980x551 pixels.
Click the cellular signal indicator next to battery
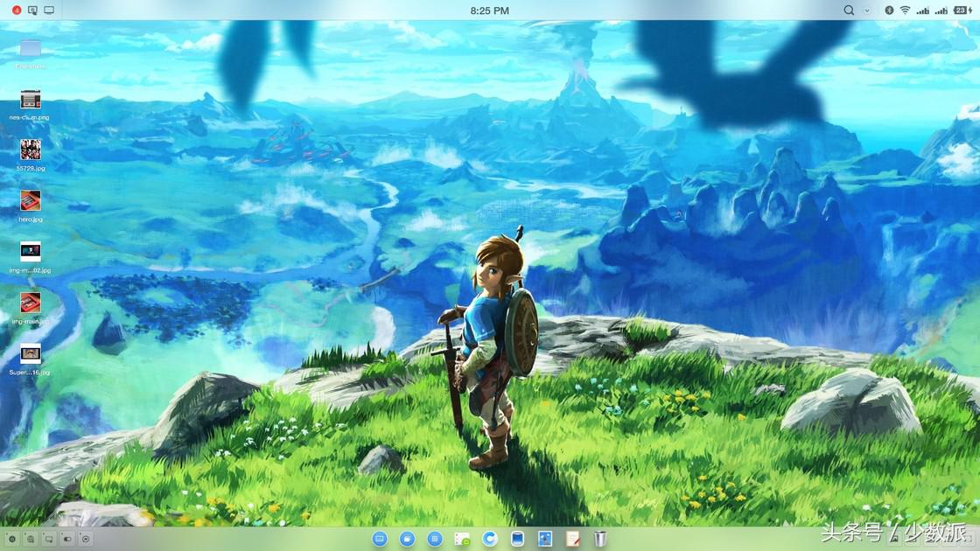pyautogui.click(x=941, y=10)
